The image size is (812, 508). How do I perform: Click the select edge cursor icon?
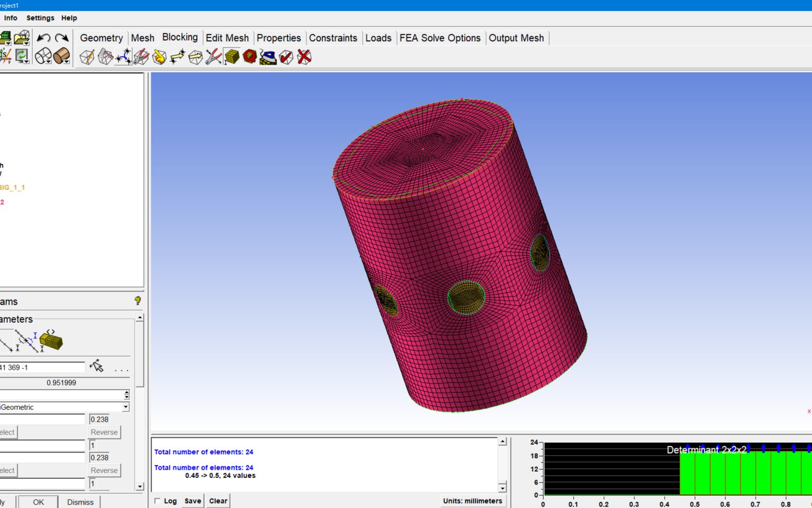[x=96, y=366]
